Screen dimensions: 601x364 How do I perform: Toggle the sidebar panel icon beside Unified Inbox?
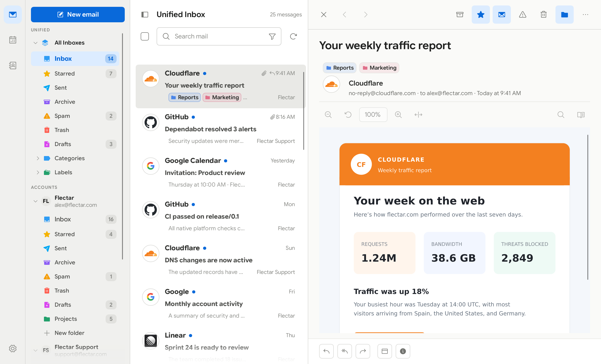point(145,15)
